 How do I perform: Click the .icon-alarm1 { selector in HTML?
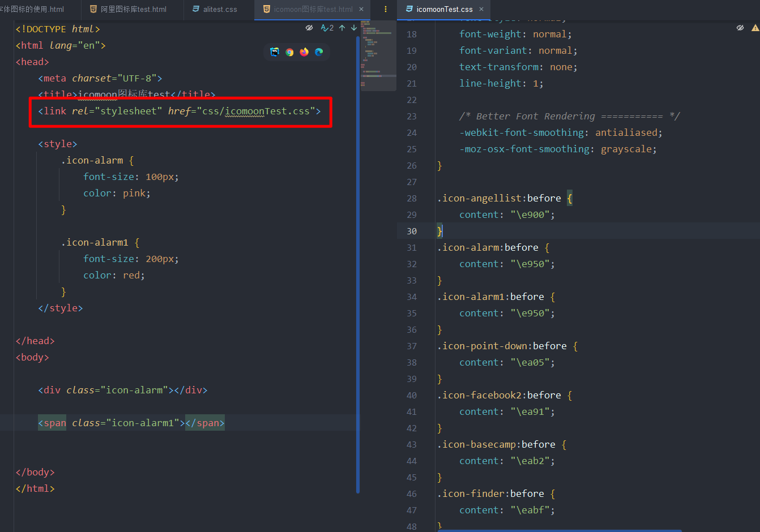100,242
